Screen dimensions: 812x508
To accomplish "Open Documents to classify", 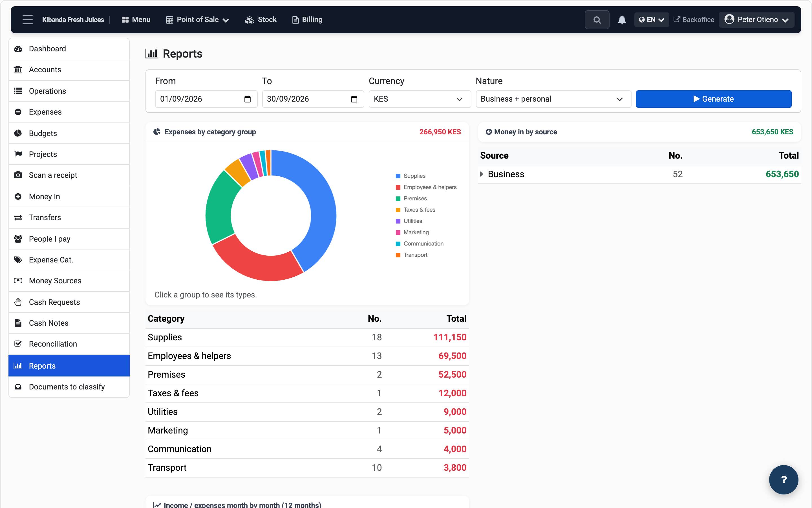I will (x=69, y=387).
